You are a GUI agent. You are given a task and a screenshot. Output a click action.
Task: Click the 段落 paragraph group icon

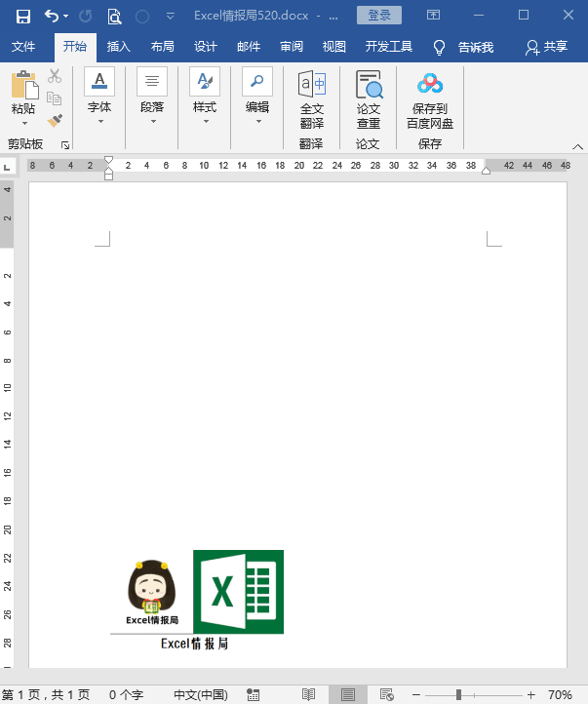[x=152, y=81]
